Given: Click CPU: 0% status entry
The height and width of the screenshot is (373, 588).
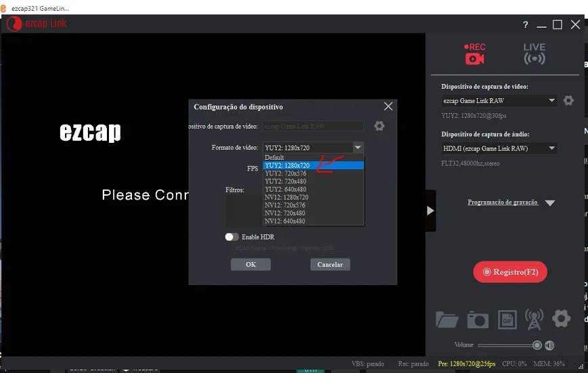Looking at the screenshot, I should [x=514, y=364].
